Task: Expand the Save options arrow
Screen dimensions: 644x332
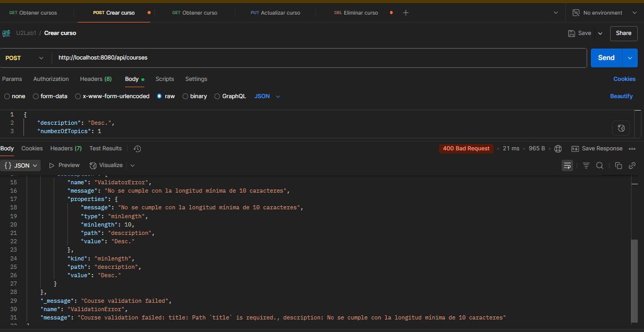Action: [600, 33]
